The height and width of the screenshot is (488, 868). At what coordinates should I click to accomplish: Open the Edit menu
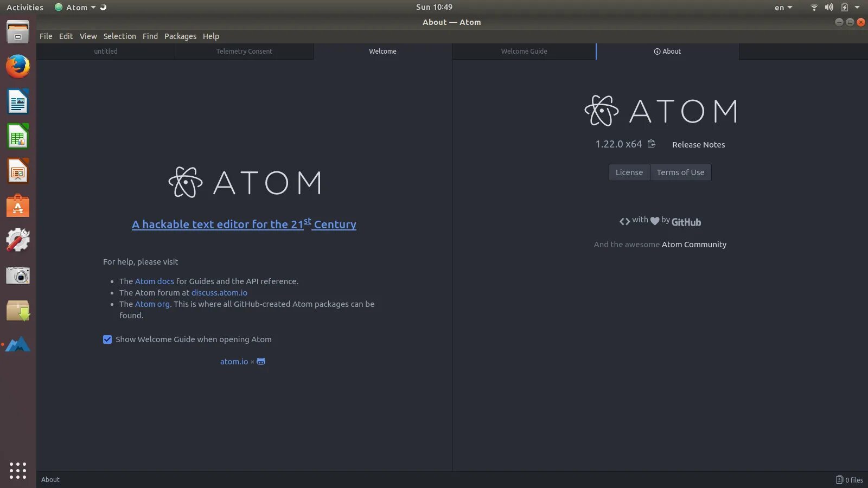click(66, 36)
